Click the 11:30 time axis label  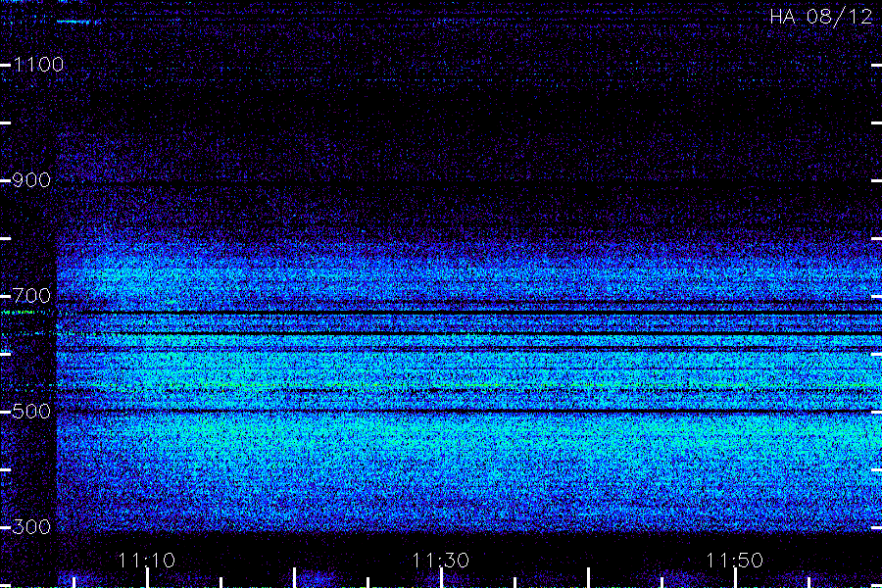(x=440, y=561)
